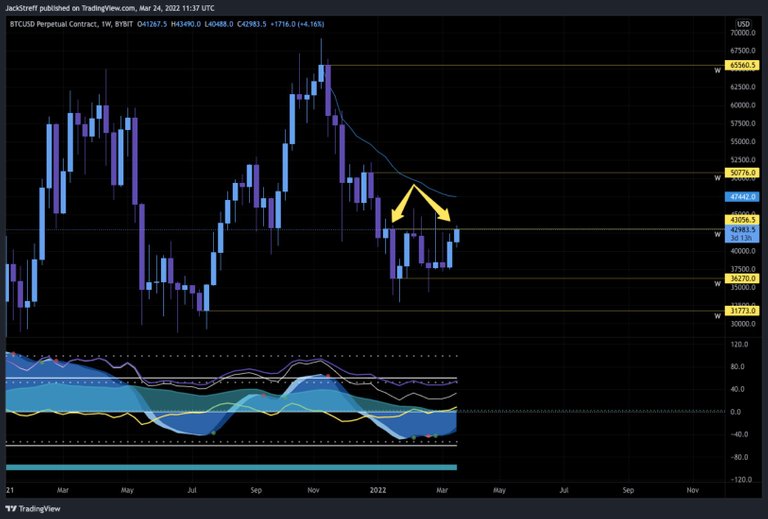Click the 70000.0 price axis tick

pos(742,33)
